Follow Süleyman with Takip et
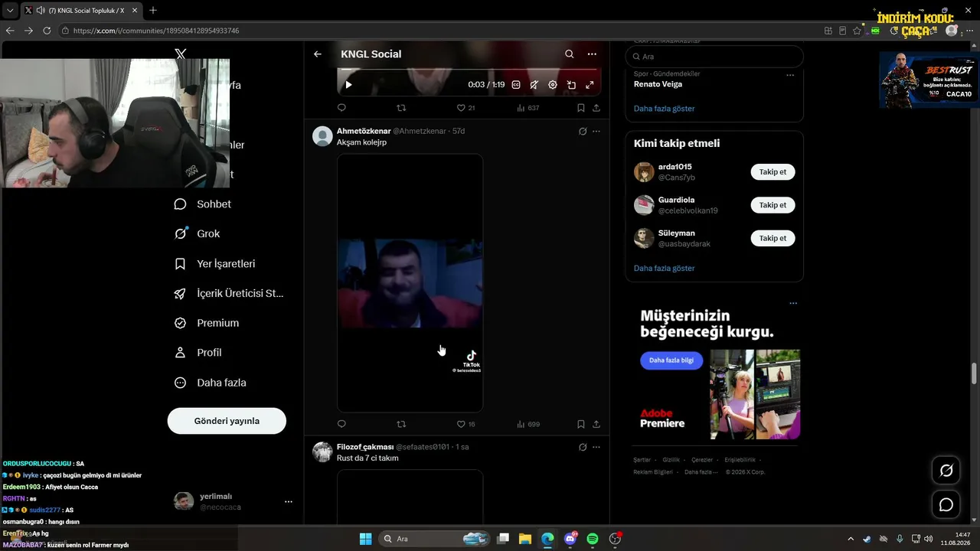Viewport: 980px width, 551px height. pos(773,238)
